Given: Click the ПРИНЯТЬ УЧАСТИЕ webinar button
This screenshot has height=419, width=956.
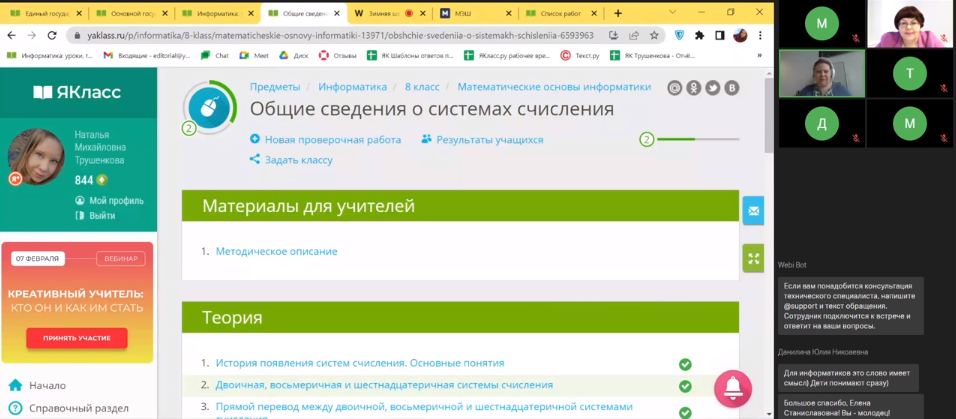Looking at the screenshot, I should [x=77, y=338].
